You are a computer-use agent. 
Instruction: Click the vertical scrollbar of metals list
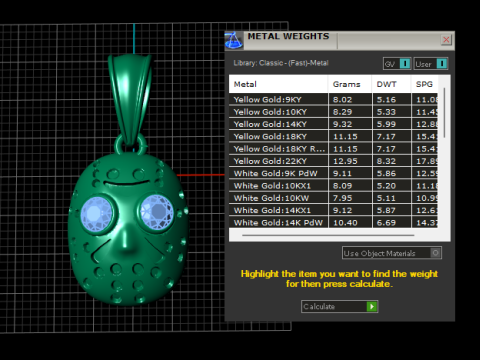(x=444, y=113)
